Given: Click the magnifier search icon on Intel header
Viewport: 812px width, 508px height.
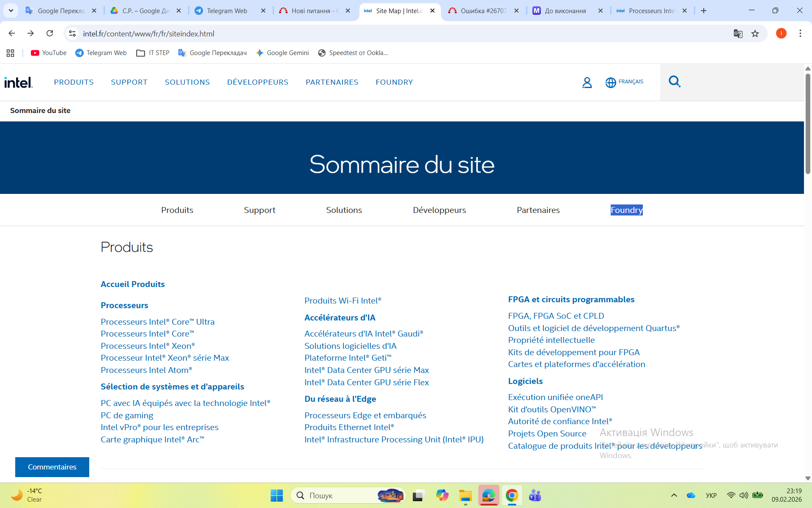Looking at the screenshot, I should [674, 81].
